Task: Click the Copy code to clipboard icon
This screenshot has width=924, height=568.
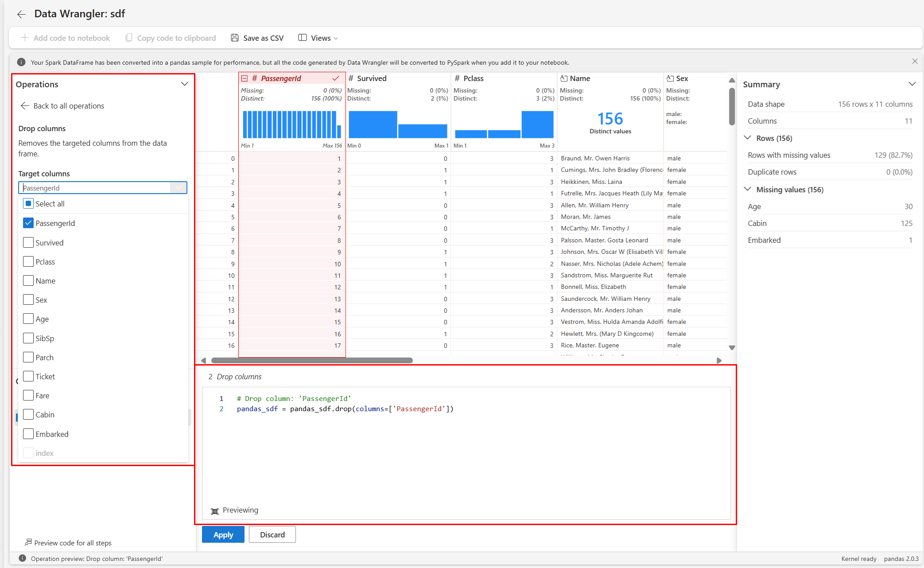Action: click(x=129, y=38)
